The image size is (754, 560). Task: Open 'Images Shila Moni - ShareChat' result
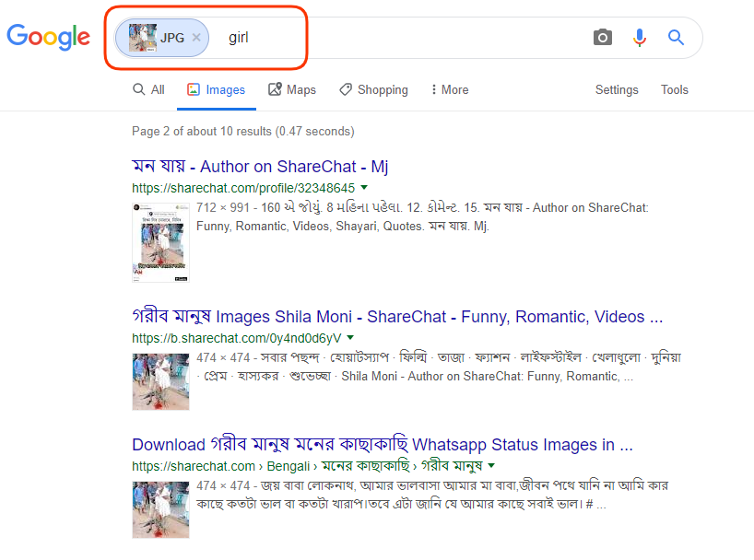(397, 317)
